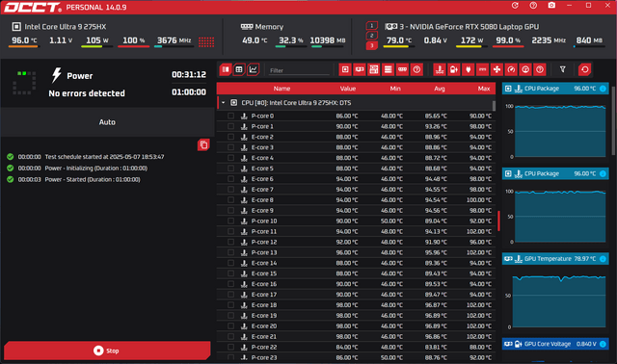Click the E-core 20 row name
The height and width of the screenshot is (364, 617).
pos(263,325)
